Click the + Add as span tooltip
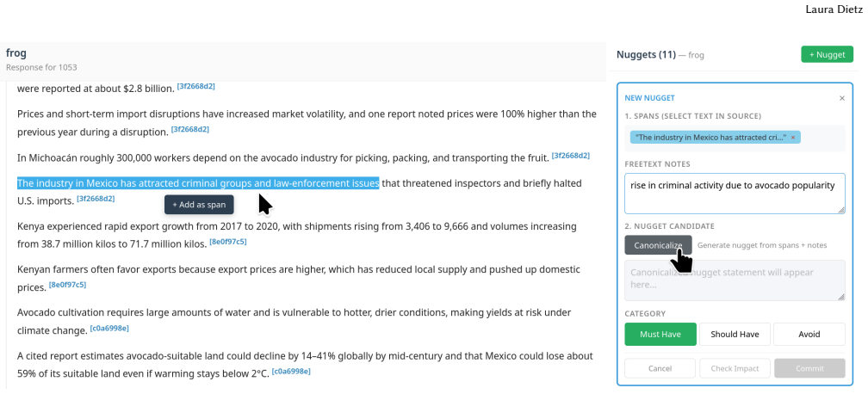This screenshot has height=394, width=868. point(199,205)
